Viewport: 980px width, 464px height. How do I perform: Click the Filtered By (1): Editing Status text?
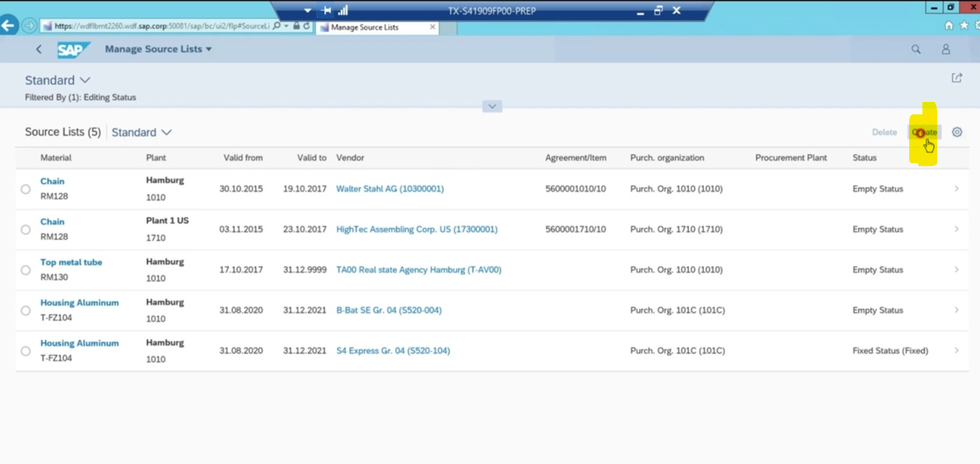point(80,97)
